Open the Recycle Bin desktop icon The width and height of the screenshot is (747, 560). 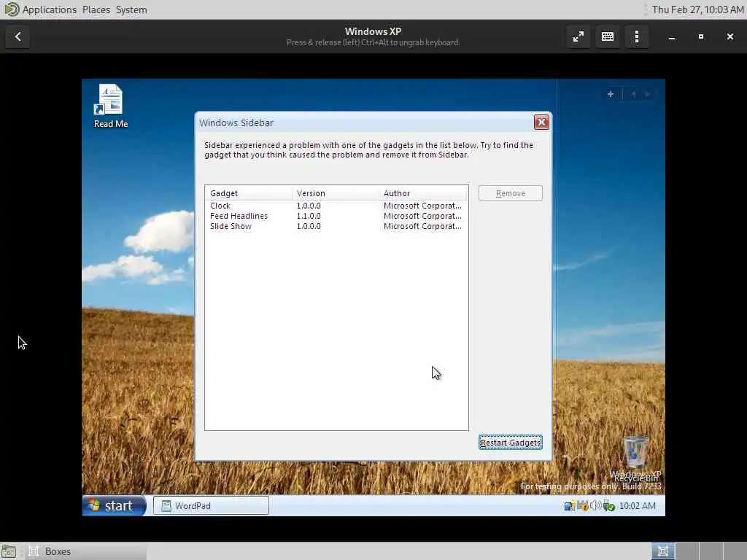pos(636,458)
